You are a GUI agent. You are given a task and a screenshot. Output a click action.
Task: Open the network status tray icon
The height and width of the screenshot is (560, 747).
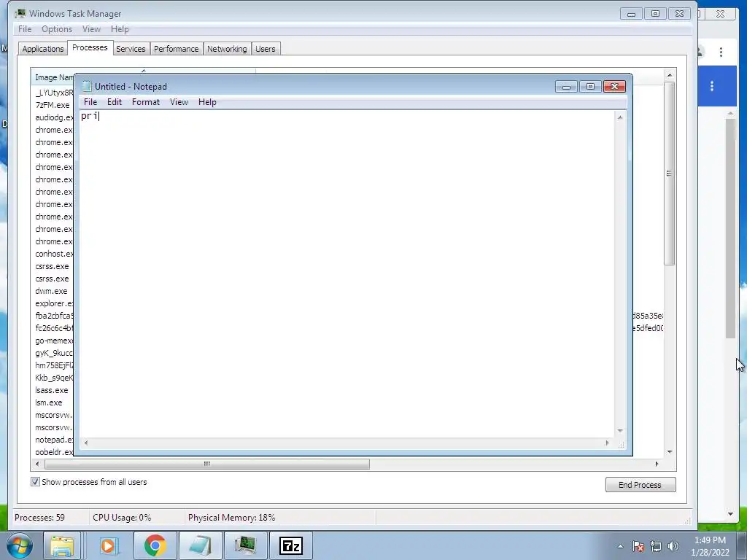656,546
